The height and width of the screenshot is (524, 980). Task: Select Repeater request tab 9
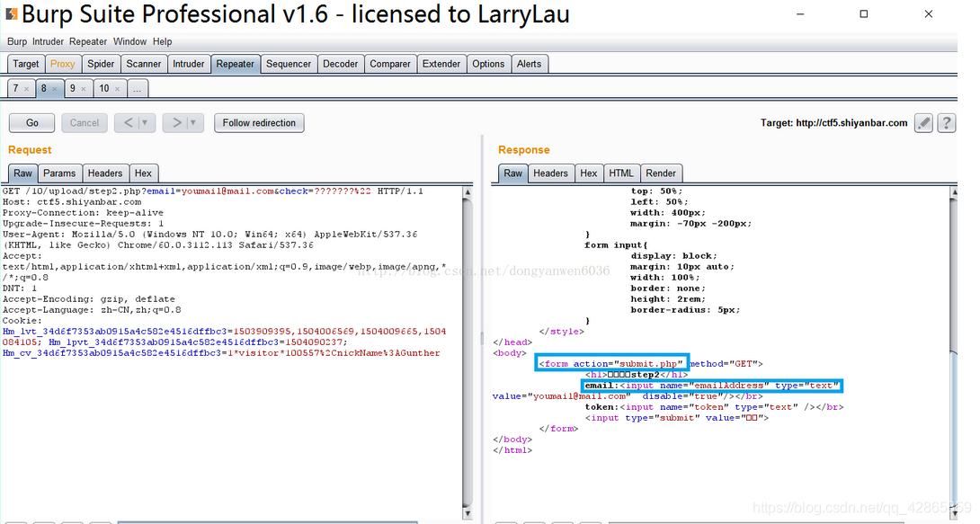point(73,89)
